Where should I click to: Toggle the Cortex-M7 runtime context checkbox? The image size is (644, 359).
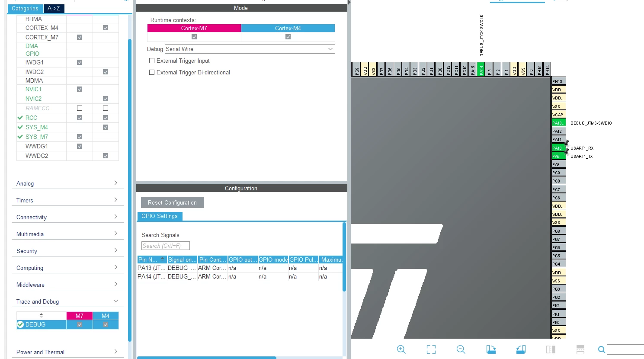tap(194, 37)
